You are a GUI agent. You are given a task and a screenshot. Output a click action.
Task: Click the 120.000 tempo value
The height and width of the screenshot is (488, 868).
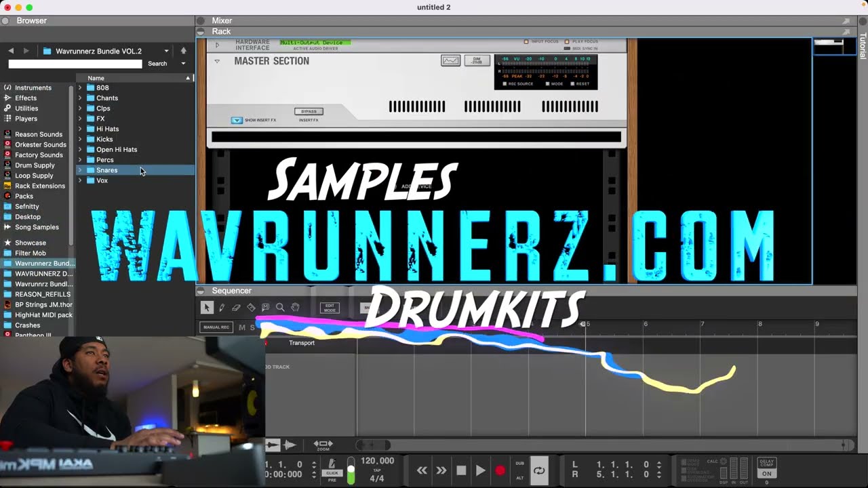pos(377,461)
